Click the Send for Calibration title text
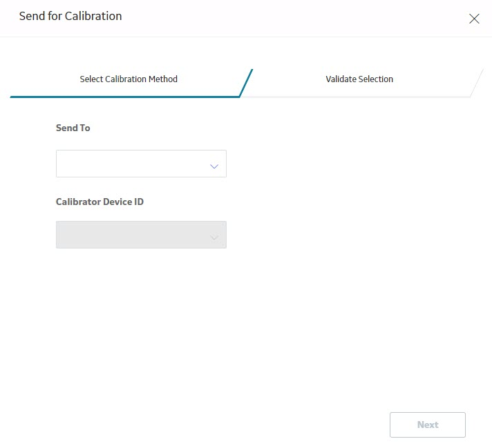The height and width of the screenshot is (448, 492). pos(70,17)
